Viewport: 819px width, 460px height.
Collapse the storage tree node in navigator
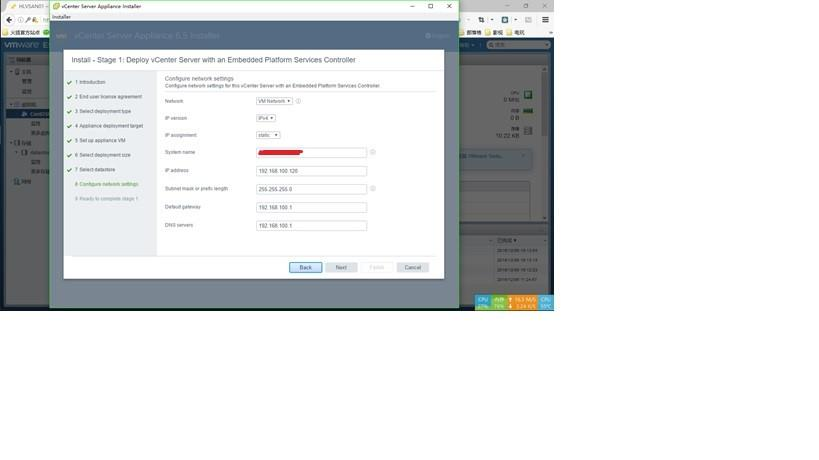click(x=11, y=143)
